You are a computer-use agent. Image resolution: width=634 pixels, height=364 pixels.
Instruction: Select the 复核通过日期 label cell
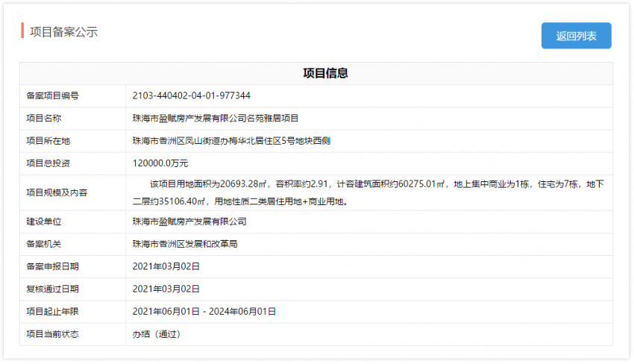click(x=73, y=289)
